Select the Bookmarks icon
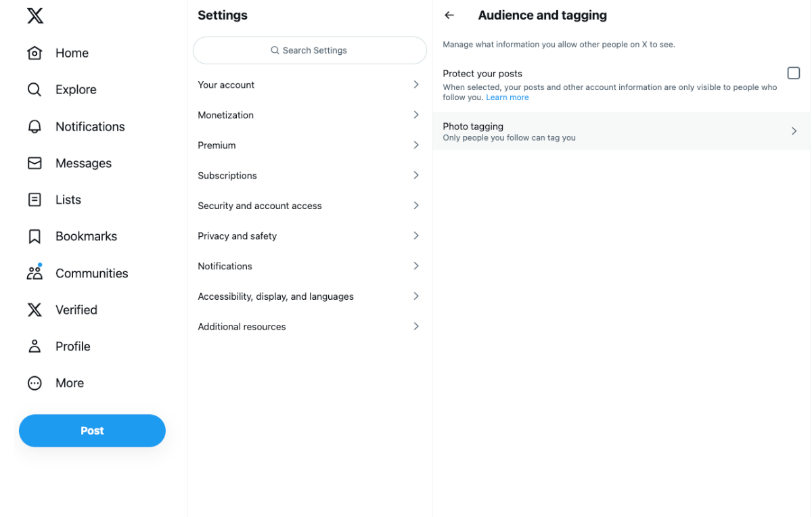The image size is (812, 517). click(x=35, y=235)
